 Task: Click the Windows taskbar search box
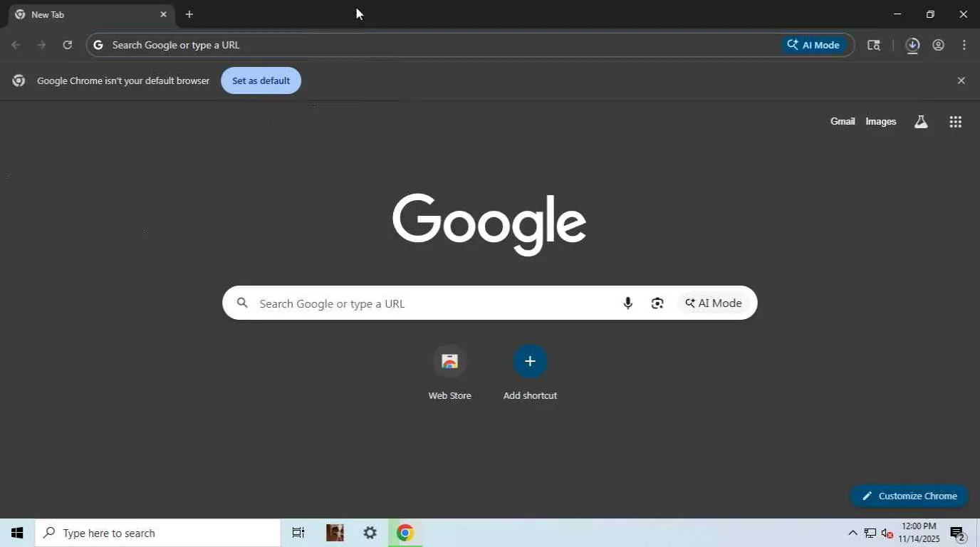pyautogui.click(x=158, y=533)
